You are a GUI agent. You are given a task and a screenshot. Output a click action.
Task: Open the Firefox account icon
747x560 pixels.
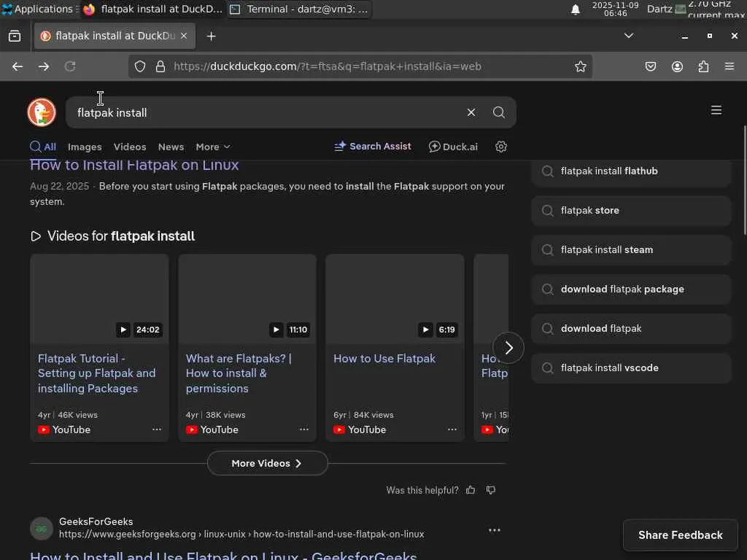[677, 66]
